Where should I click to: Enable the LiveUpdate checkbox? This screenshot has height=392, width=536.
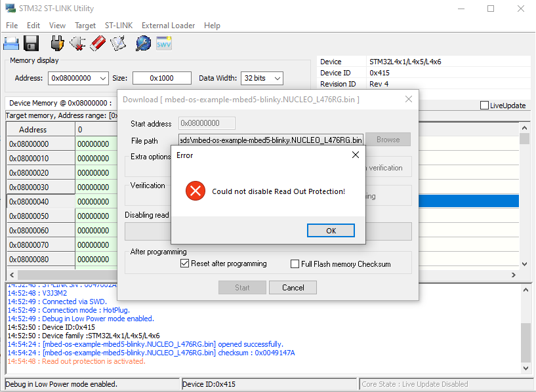click(484, 106)
